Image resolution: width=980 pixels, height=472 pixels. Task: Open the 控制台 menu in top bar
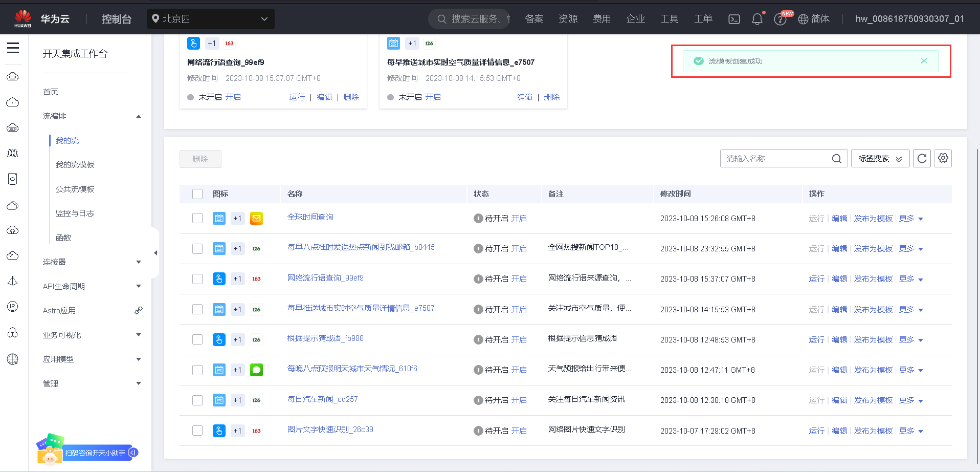117,18
